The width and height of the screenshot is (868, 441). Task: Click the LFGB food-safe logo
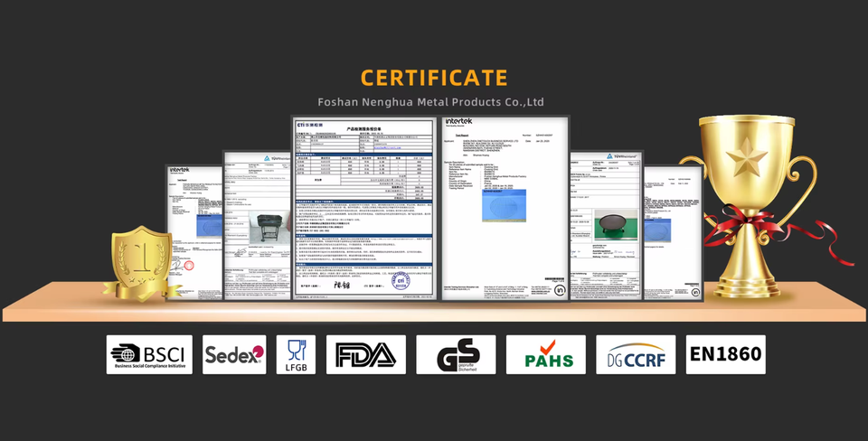tap(296, 354)
